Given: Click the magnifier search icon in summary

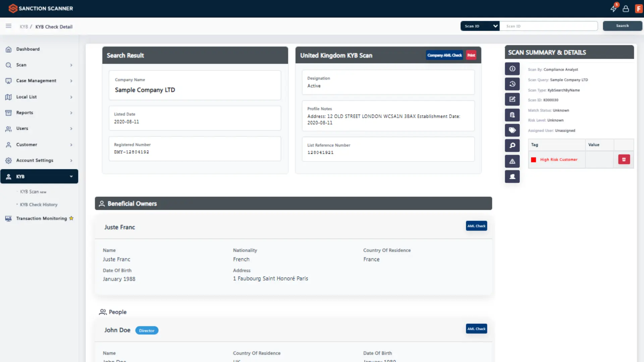Looking at the screenshot, I should click(512, 145).
